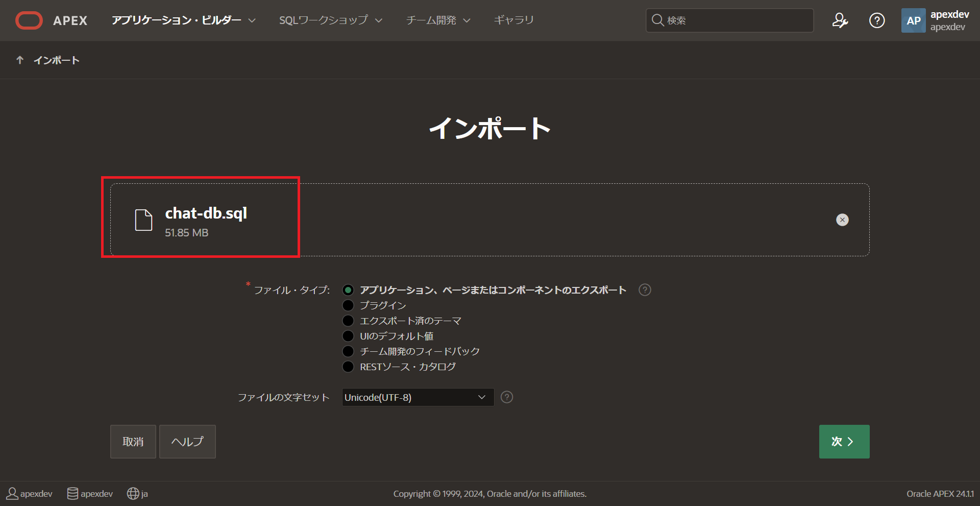Image resolution: width=980 pixels, height=506 pixels.
Task: Open the ファイルの文字セット Unicode(UTF-8) dropdown
Action: click(418, 397)
